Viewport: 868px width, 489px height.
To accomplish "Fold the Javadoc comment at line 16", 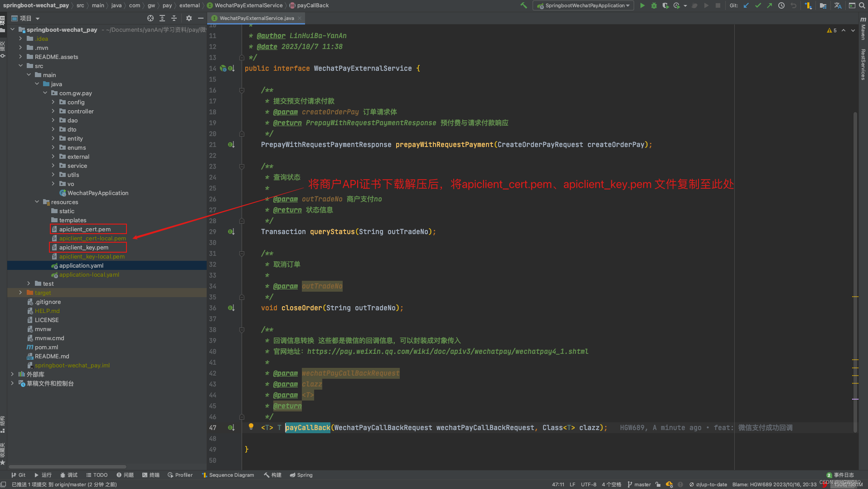I will click(242, 90).
